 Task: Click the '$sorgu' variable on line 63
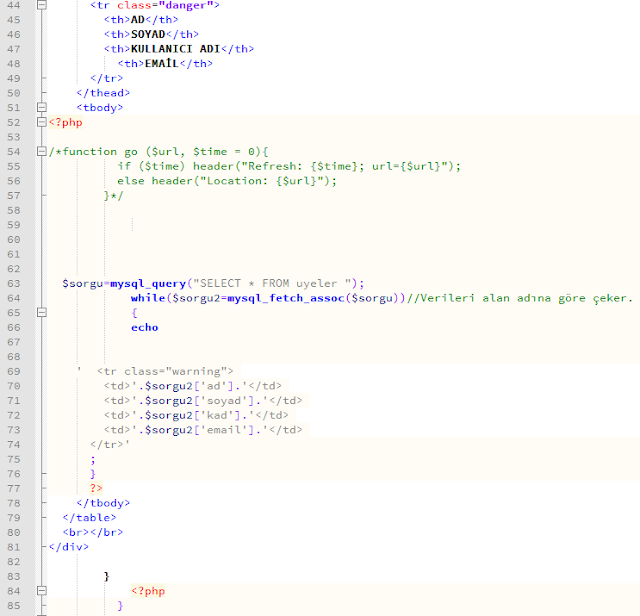(x=82, y=283)
